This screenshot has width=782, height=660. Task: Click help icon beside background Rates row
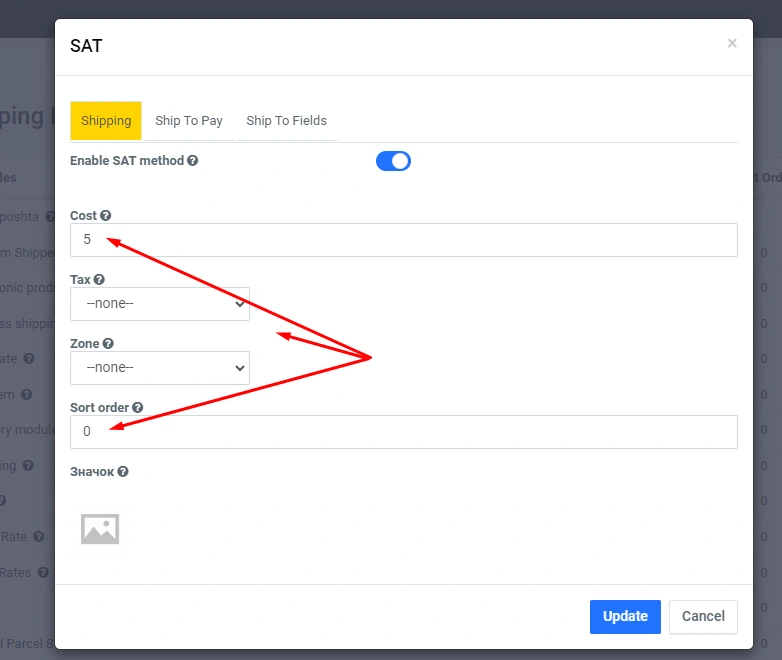coord(41,573)
